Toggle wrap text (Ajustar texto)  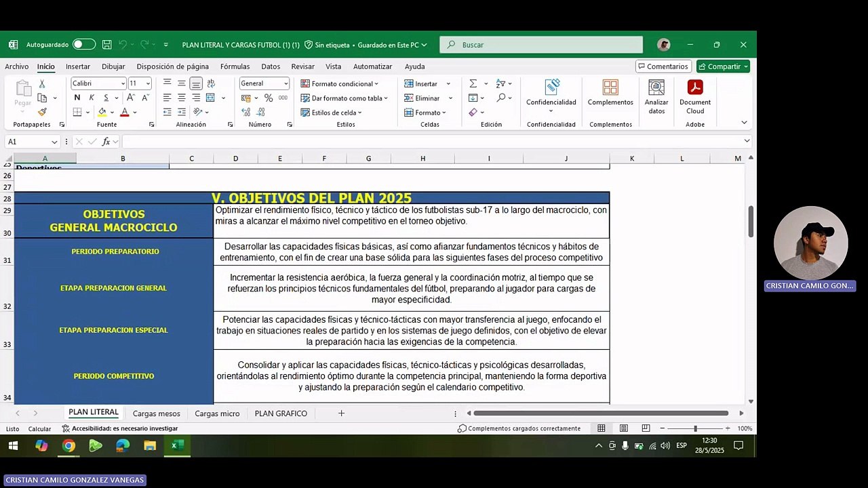pyautogui.click(x=211, y=83)
